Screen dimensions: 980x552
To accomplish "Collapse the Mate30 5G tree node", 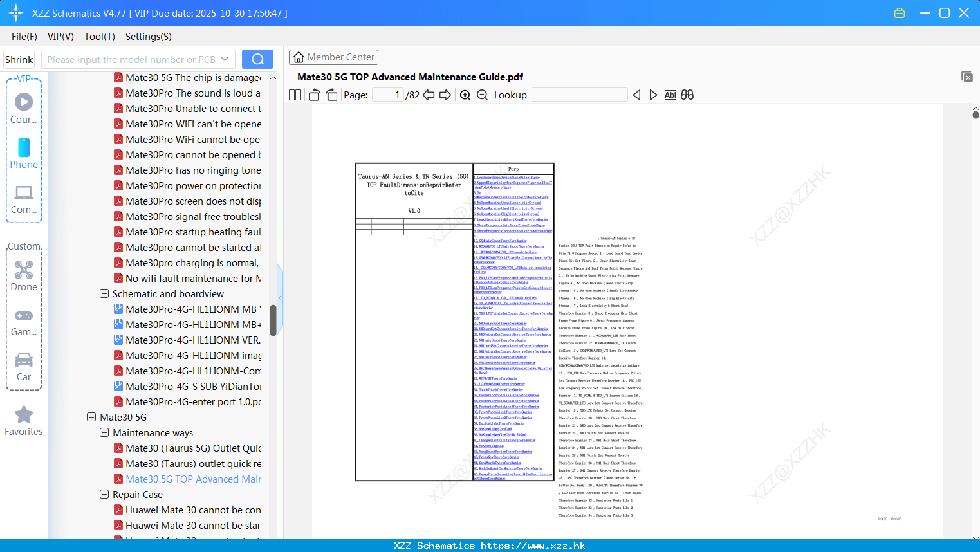I will point(91,418).
